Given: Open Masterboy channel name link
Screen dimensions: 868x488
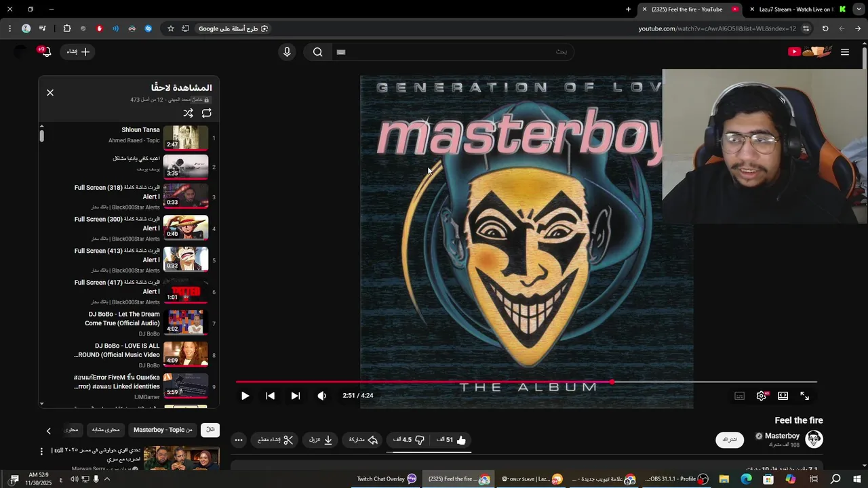Looking at the screenshot, I should tap(782, 436).
